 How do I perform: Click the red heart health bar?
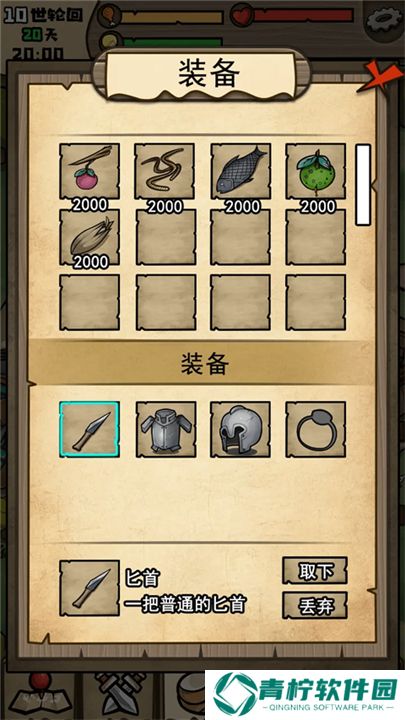pyautogui.click(x=293, y=15)
